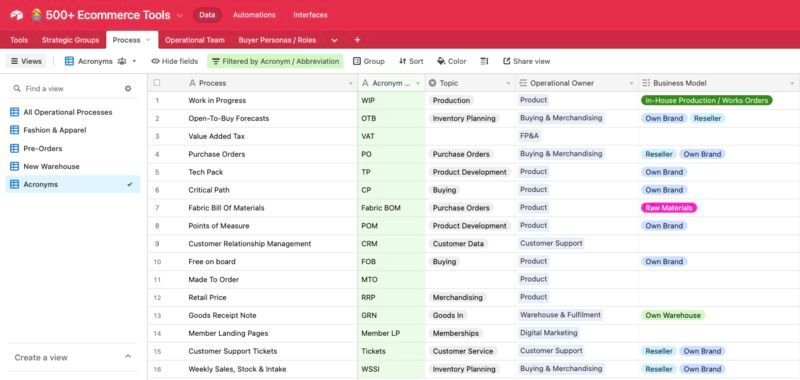The height and width of the screenshot is (380, 800).
Task: Select the Tools table tab
Action: tap(19, 40)
